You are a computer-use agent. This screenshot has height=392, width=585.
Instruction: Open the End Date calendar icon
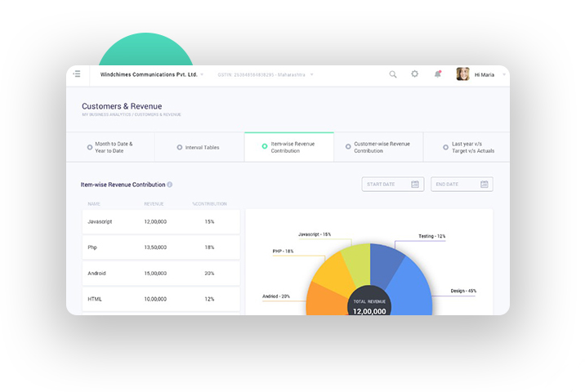coord(485,185)
